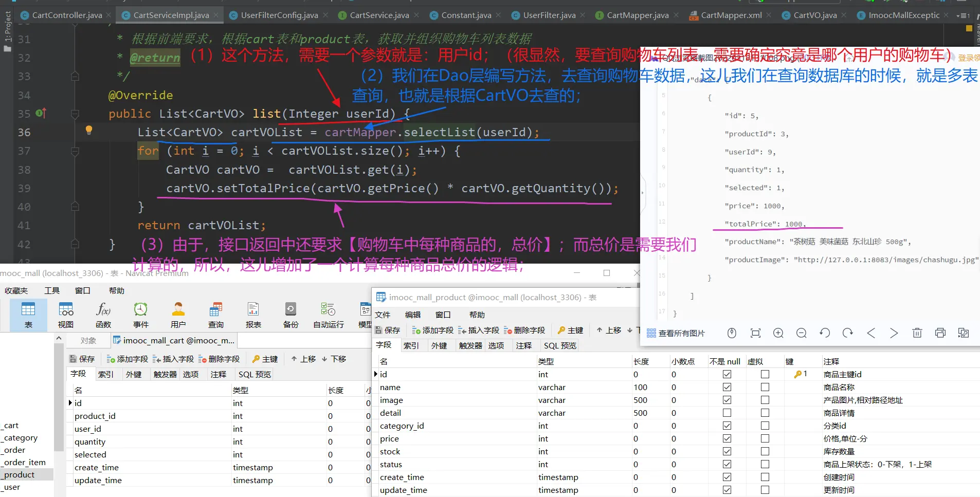
Task: Open the 自动运行 (Automation) icon
Action: [x=328, y=314]
